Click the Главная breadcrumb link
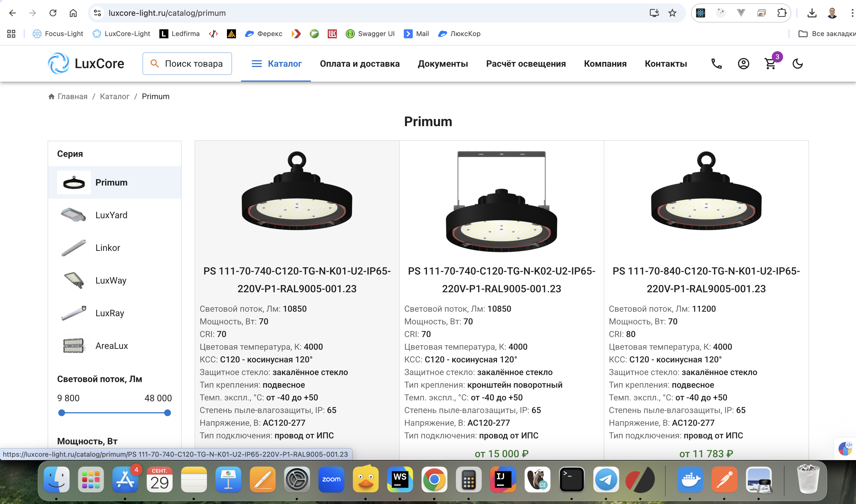The image size is (856, 504). click(x=72, y=97)
